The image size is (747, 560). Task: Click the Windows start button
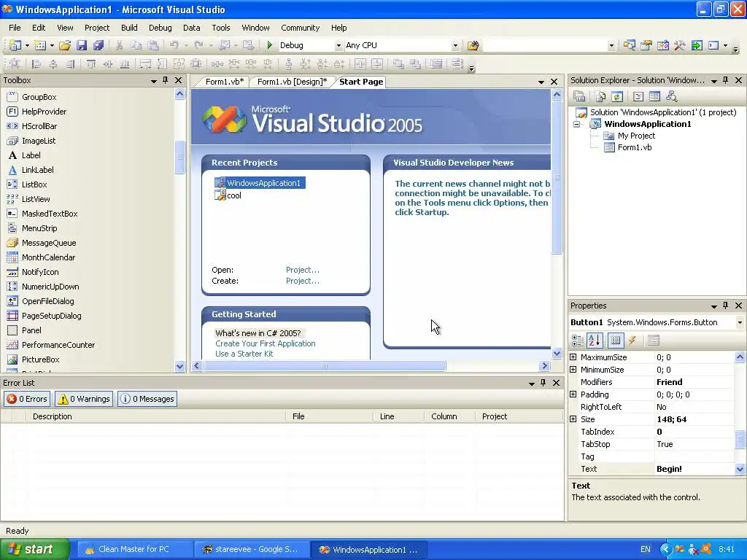click(35, 549)
